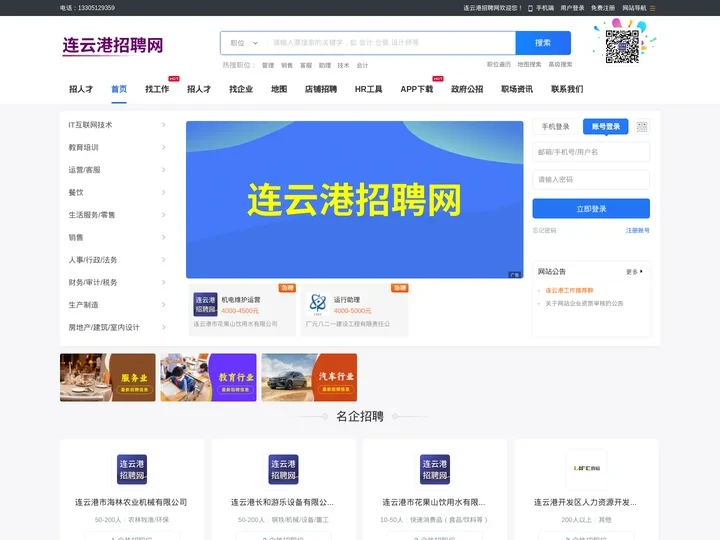Expand 生产制造 category arrow

click(x=163, y=305)
